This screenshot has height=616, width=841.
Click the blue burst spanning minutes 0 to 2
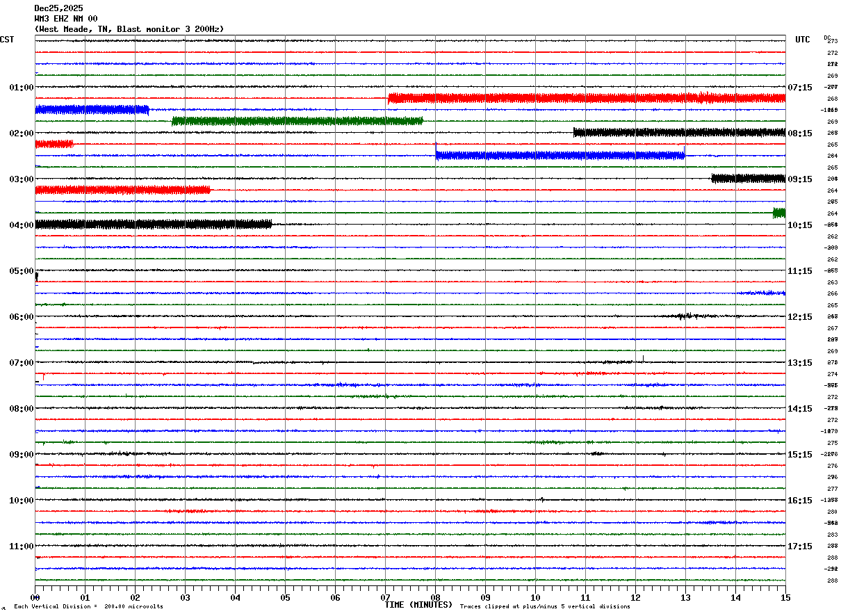[x=92, y=109]
